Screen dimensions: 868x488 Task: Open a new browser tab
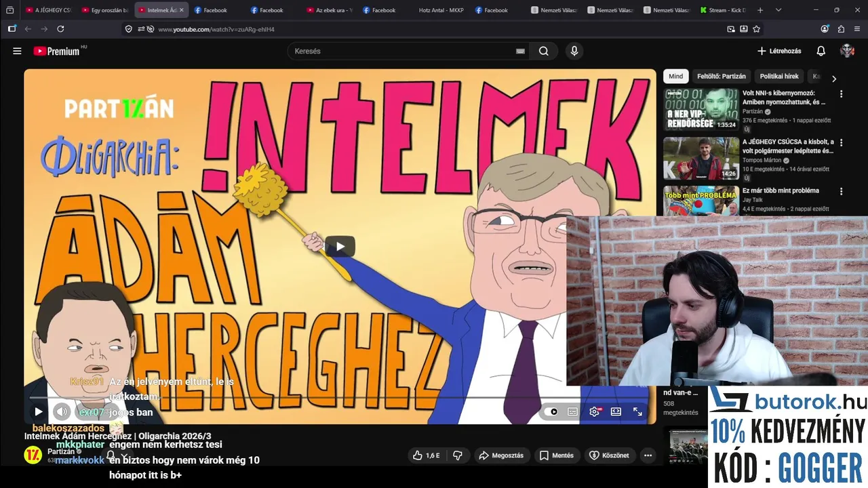pyautogui.click(x=760, y=10)
